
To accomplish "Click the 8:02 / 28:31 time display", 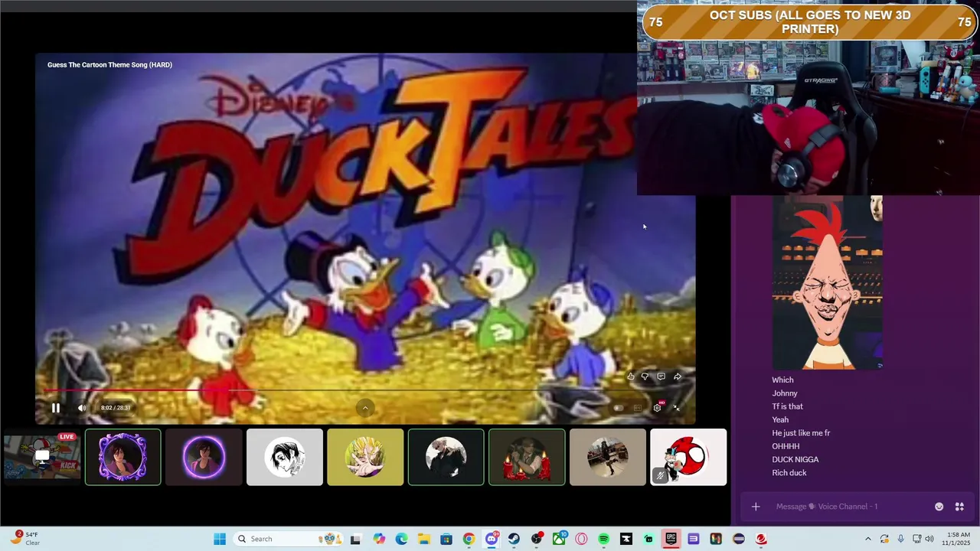I will (116, 408).
